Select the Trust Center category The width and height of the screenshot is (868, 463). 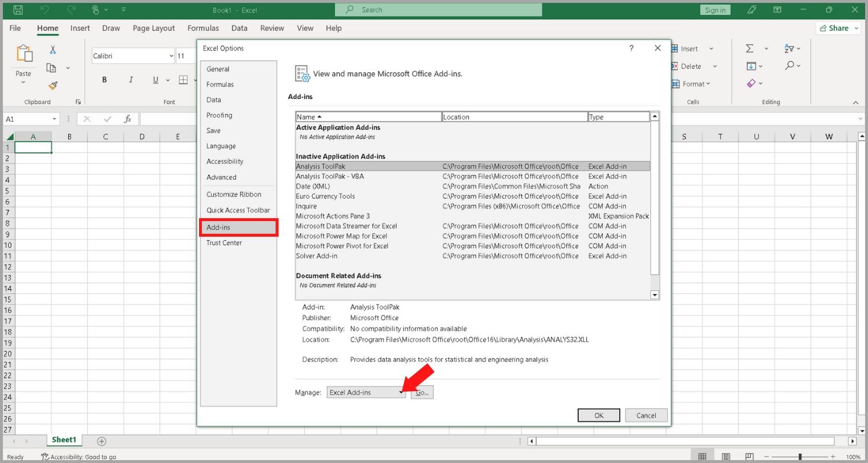tap(224, 242)
